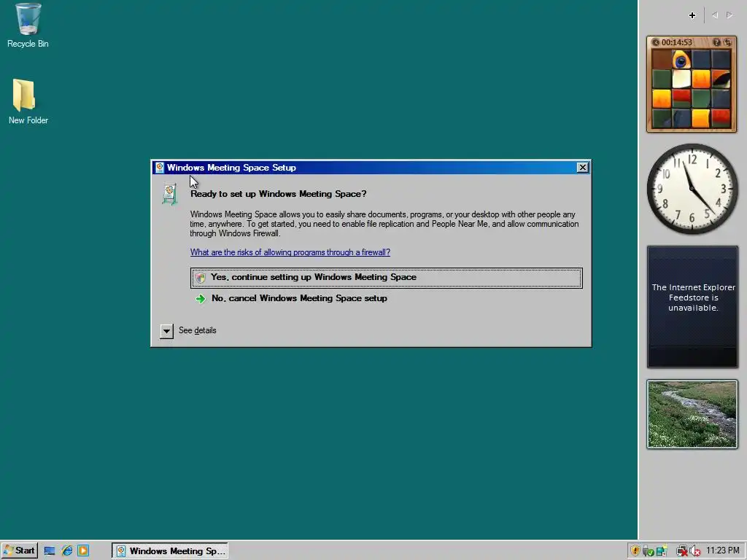Shuffle the picture puzzle tiles
The image size is (747, 560).
[727, 42]
